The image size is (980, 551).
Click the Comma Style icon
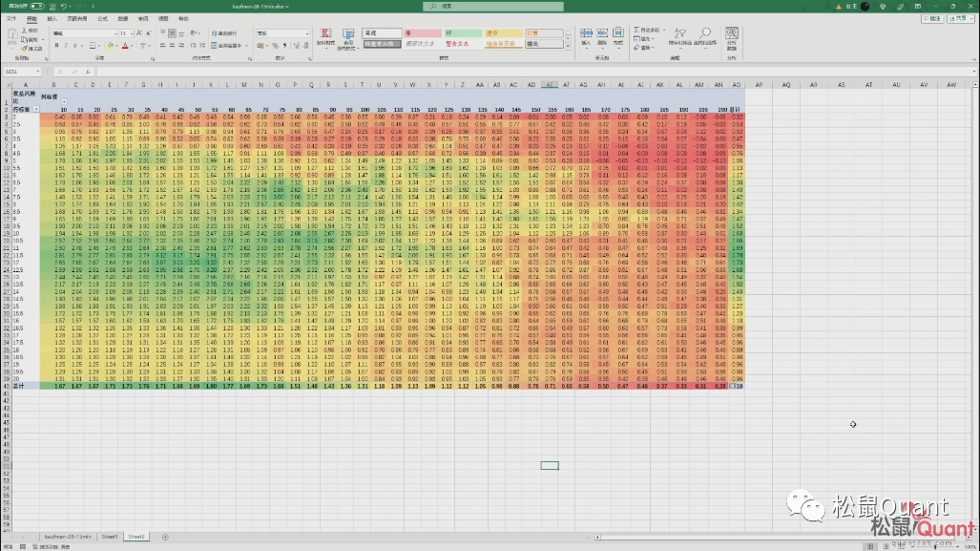285,46
